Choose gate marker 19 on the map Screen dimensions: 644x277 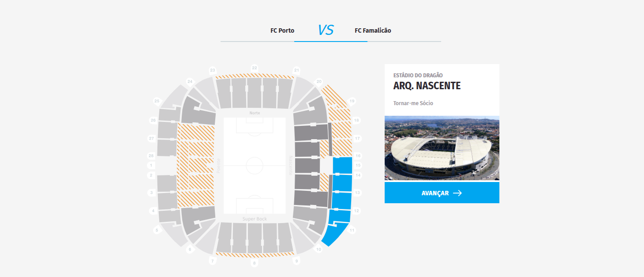pos(352,101)
